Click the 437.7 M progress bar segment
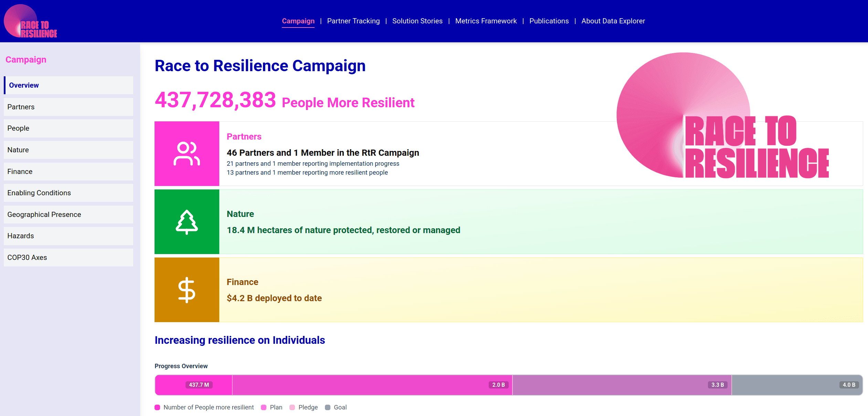 (193, 385)
